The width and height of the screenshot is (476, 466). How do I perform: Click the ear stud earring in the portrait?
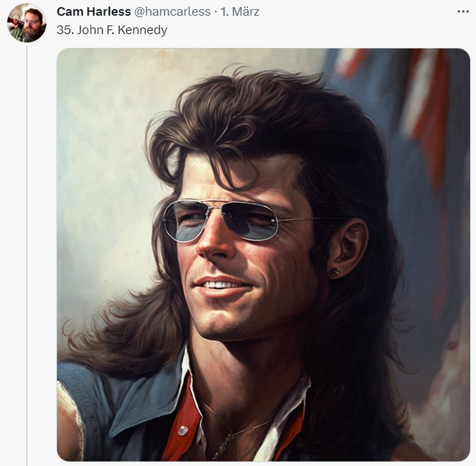pyautogui.click(x=335, y=272)
